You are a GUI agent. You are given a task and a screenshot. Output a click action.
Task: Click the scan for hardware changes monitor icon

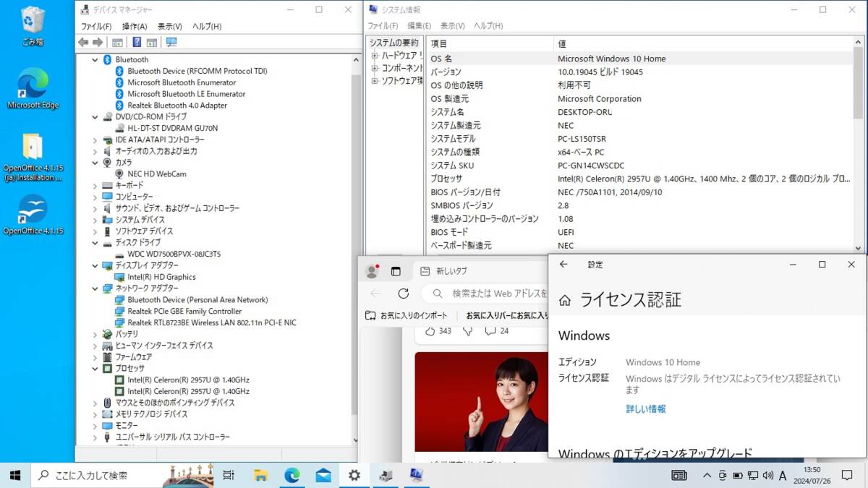point(171,42)
